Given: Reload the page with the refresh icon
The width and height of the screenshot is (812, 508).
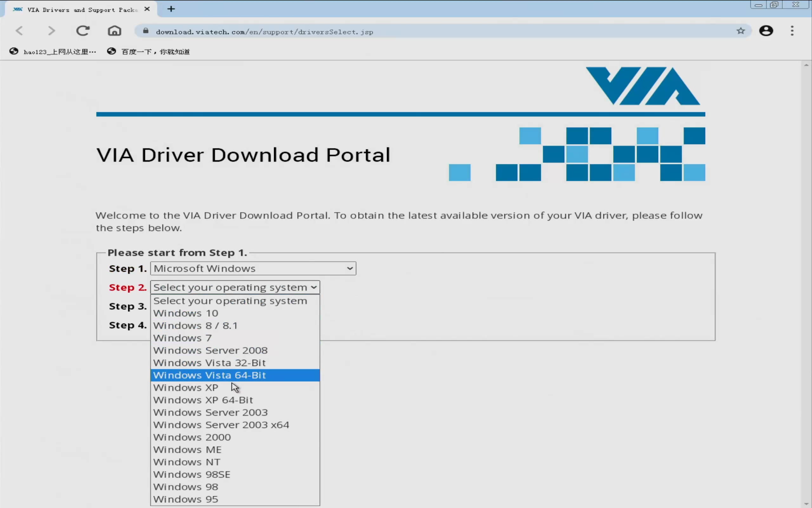Looking at the screenshot, I should tap(83, 31).
